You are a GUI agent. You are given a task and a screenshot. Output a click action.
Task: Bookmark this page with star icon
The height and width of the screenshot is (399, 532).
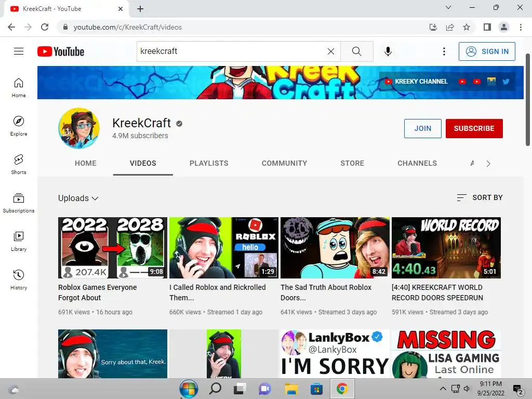(467, 27)
